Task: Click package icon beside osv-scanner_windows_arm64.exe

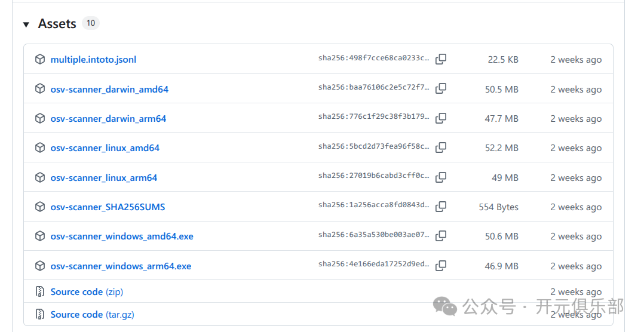Action: point(40,266)
